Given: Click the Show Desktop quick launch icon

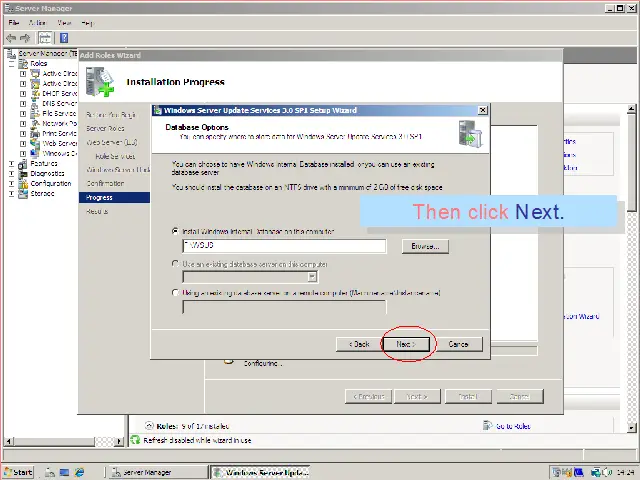Looking at the screenshot, I should click(x=64, y=472).
